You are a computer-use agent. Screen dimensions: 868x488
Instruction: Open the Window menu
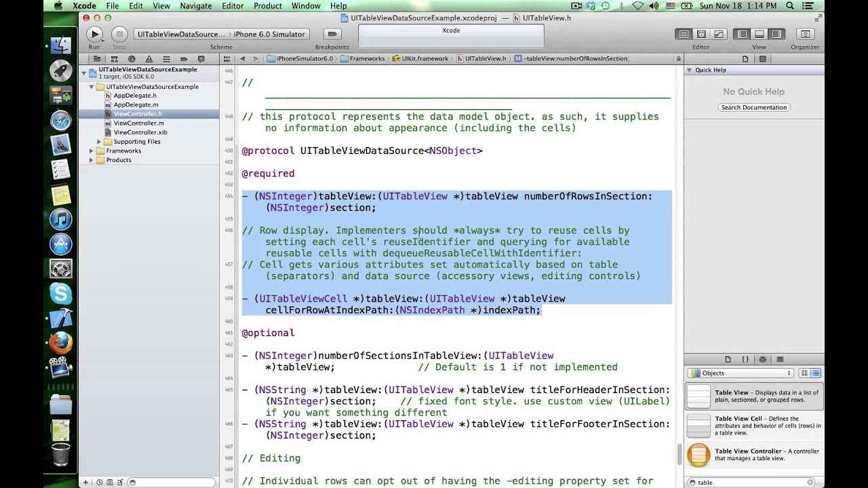(306, 6)
